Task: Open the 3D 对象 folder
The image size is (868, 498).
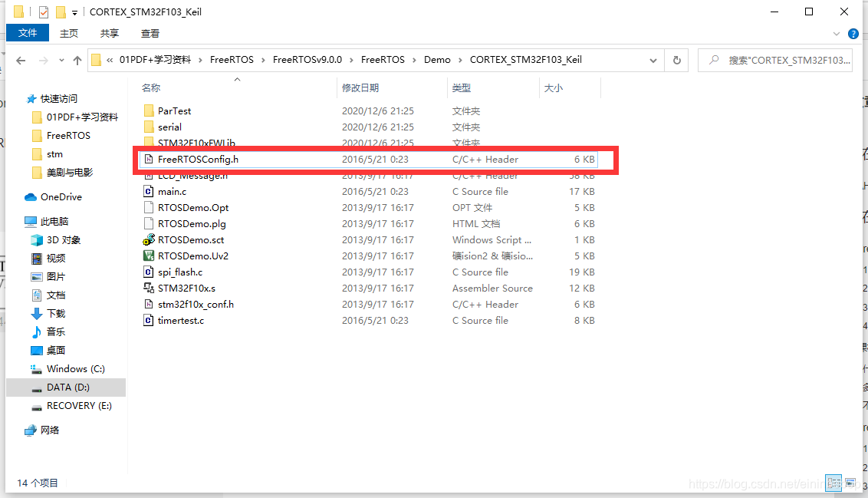Action: (63, 239)
